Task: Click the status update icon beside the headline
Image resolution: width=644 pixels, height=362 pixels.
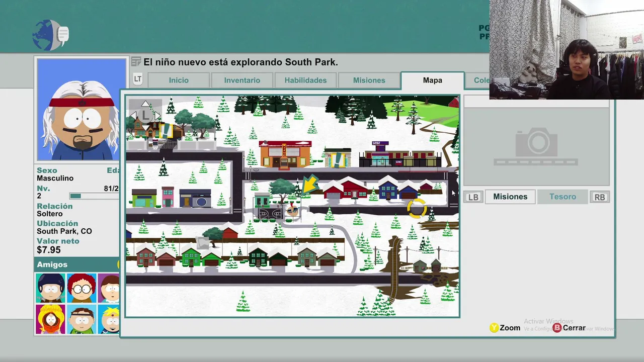Action: click(136, 62)
